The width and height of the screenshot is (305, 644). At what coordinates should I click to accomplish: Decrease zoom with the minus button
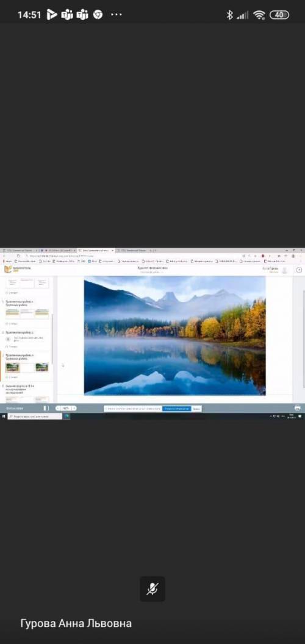(57, 408)
